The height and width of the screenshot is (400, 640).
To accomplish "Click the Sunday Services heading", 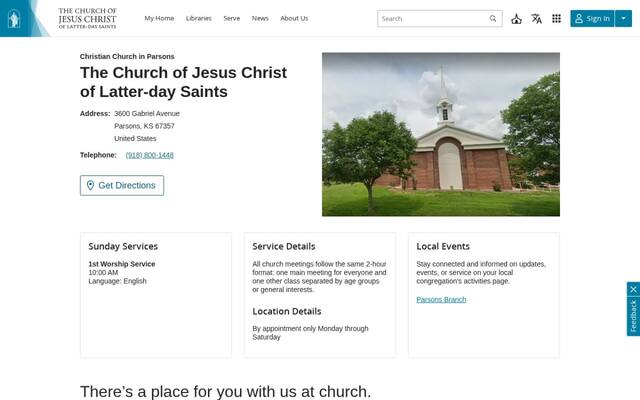I will [x=123, y=247].
